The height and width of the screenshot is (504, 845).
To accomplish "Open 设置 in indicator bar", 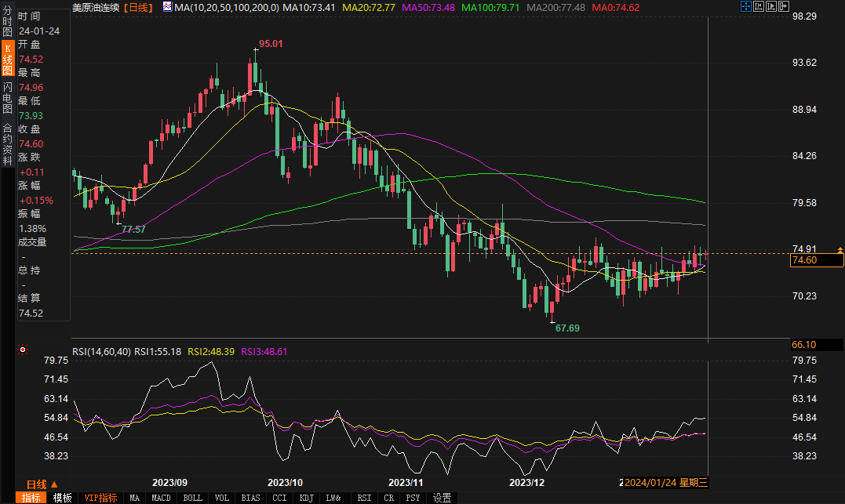I will 443,498.
